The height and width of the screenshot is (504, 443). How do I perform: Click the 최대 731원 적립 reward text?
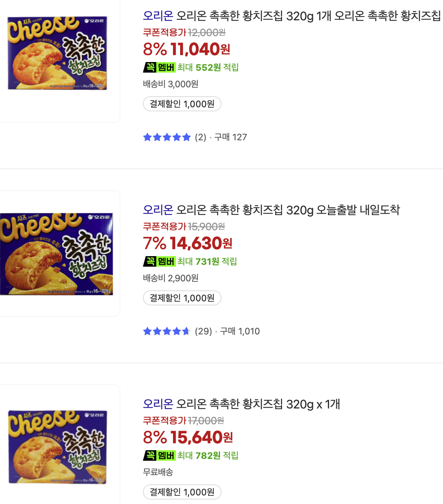pos(207,261)
